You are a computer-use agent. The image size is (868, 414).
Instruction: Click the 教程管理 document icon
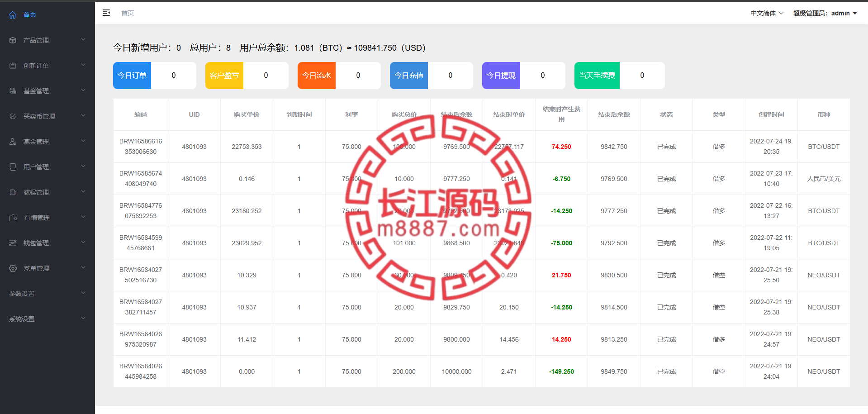pos(13,192)
